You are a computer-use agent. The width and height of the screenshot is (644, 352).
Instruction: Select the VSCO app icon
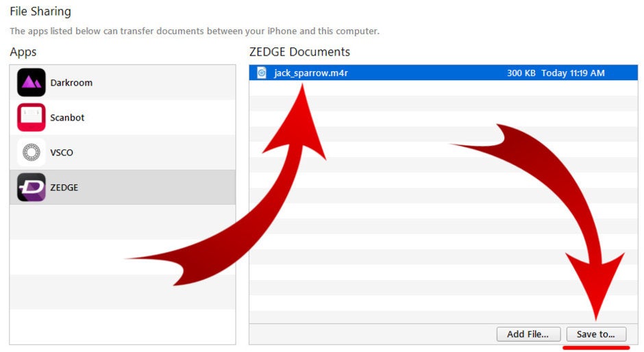(x=32, y=152)
